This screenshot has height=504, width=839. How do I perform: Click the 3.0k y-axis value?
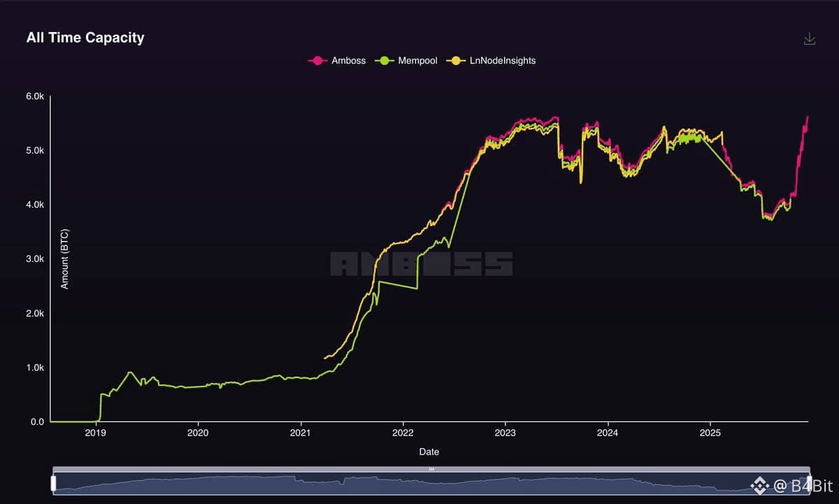(x=35, y=259)
